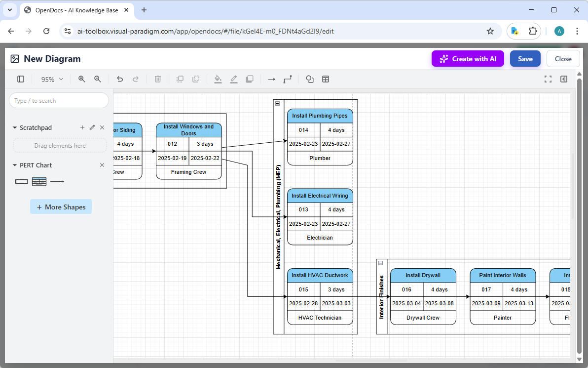Click the Undo icon in the toolbar
The image size is (588, 368).
click(120, 79)
